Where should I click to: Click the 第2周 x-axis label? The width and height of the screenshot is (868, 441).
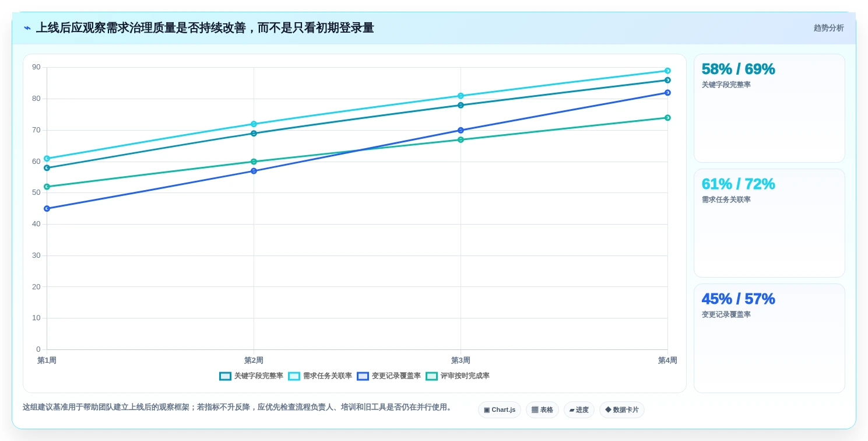coord(254,360)
